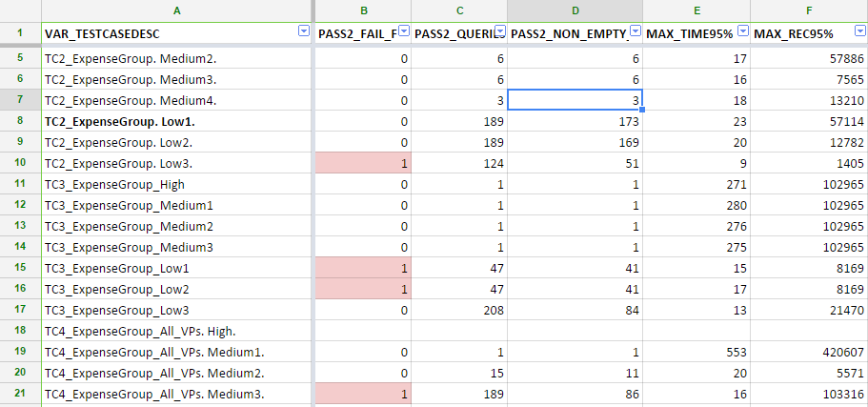The image size is (868, 407).
Task: Click cell TC3_ExpenseGroup_High
Action: pos(177,184)
